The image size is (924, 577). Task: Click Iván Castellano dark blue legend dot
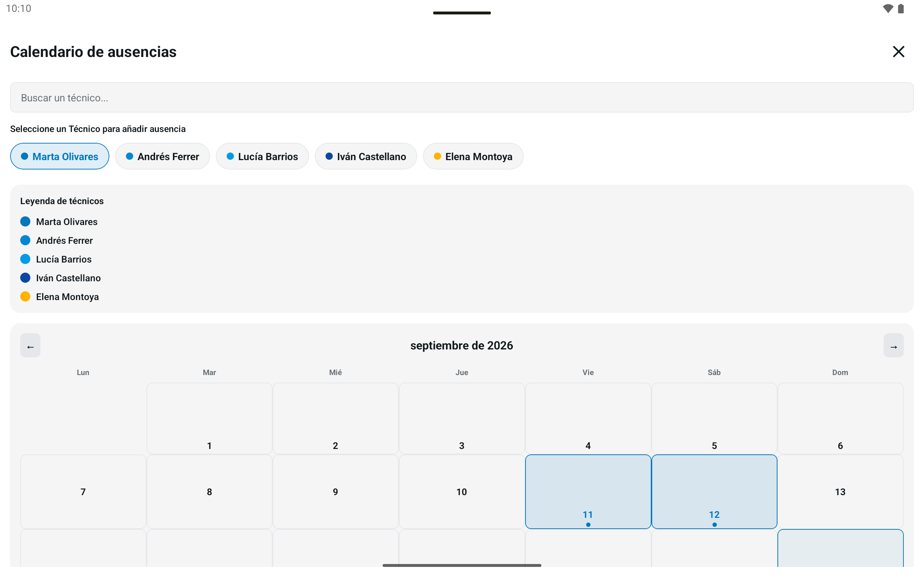point(25,278)
